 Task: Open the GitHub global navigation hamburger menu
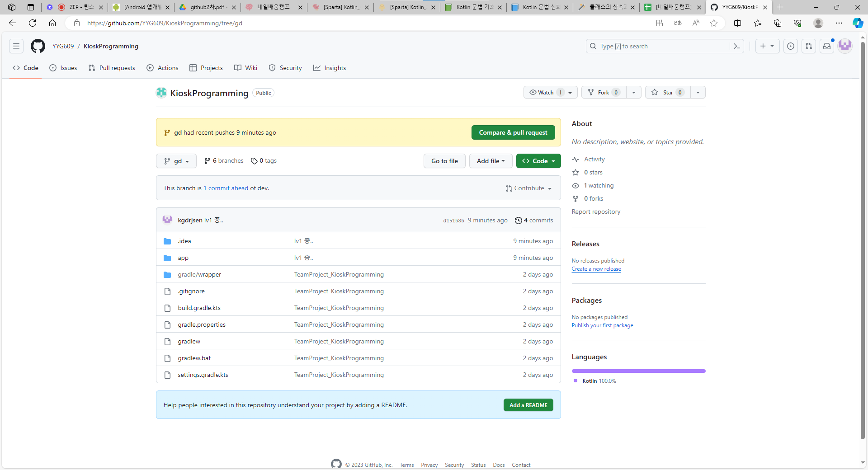pyautogui.click(x=16, y=46)
